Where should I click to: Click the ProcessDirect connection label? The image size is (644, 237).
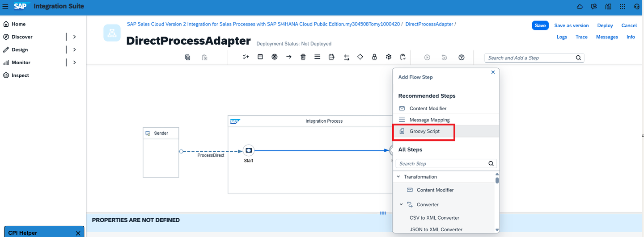coord(211,155)
